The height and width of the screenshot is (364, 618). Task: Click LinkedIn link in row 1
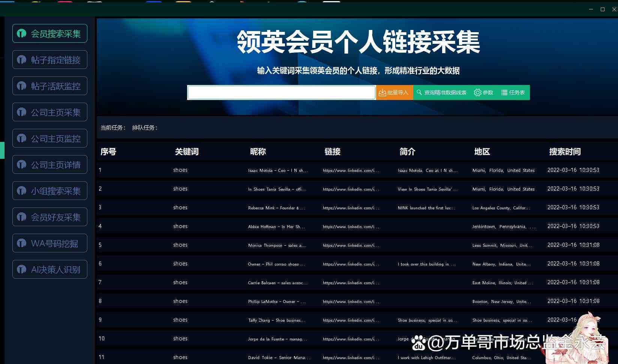click(x=351, y=170)
